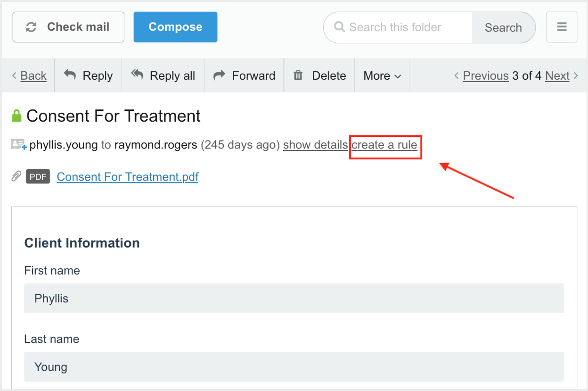Open Consent For Treatment.pdf attachment

127,176
